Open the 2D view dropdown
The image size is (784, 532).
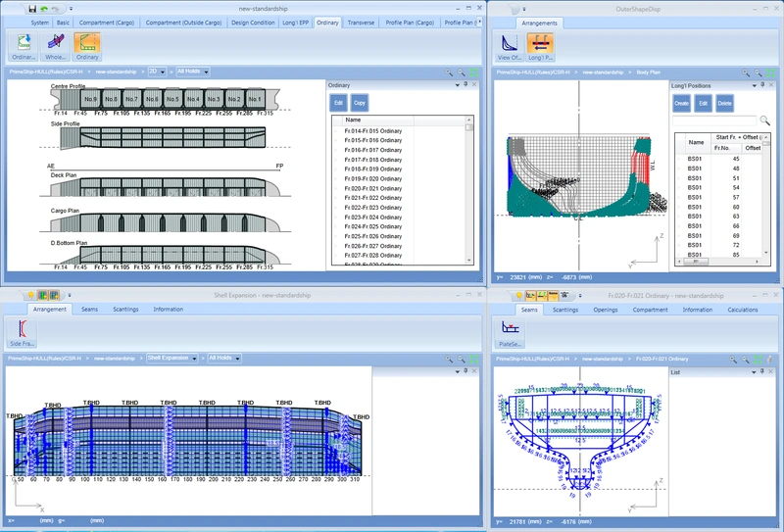(156, 72)
